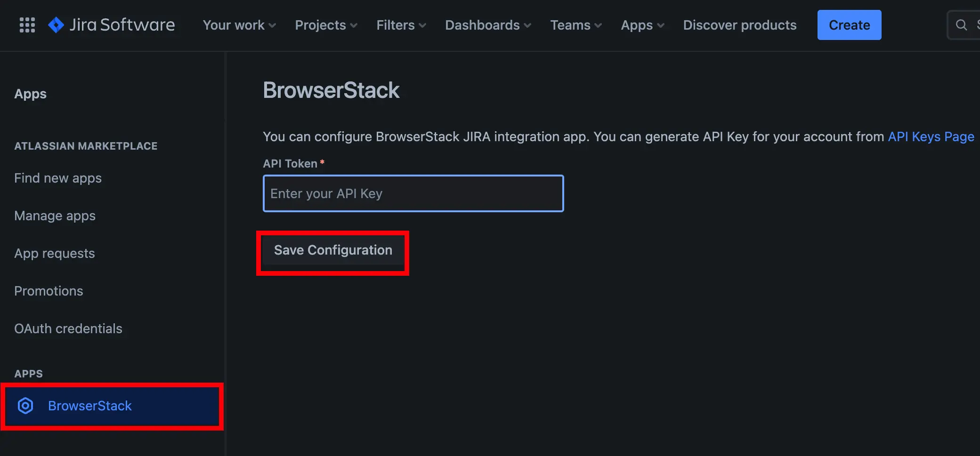Focus the API Token input field
980x456 pixels.
[413, 193]
